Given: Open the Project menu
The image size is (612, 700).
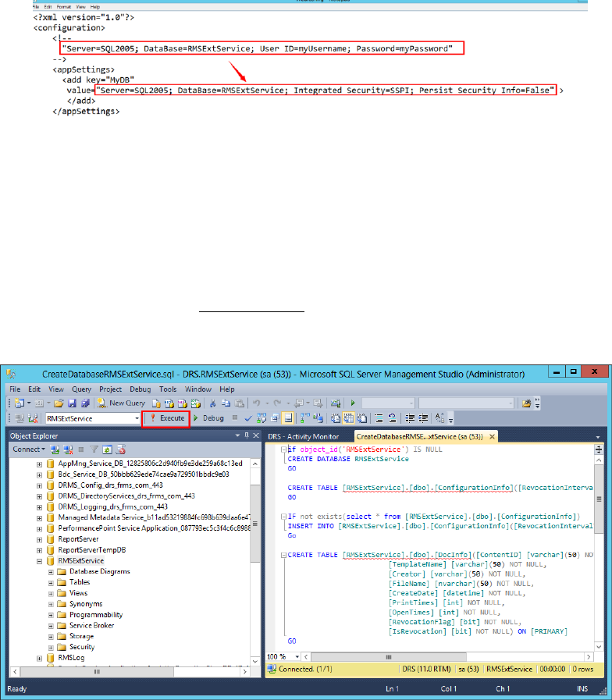Looking at the screenshot, I should point(110,389).
